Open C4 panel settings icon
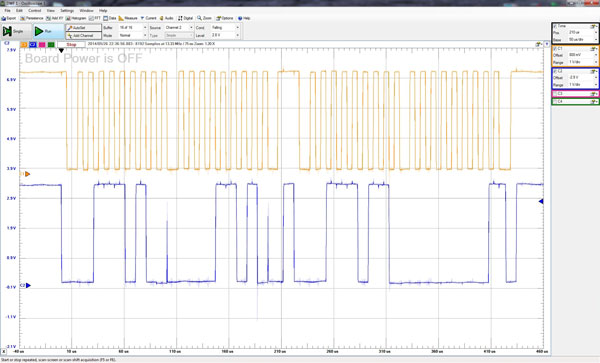 pyautogui.click(x=593, y=102)
